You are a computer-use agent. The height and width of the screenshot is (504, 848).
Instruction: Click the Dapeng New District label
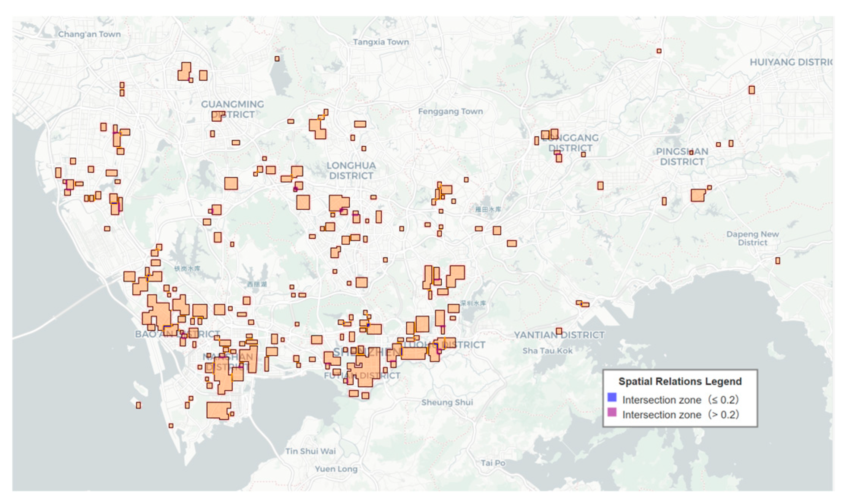(x=753, y=238)
